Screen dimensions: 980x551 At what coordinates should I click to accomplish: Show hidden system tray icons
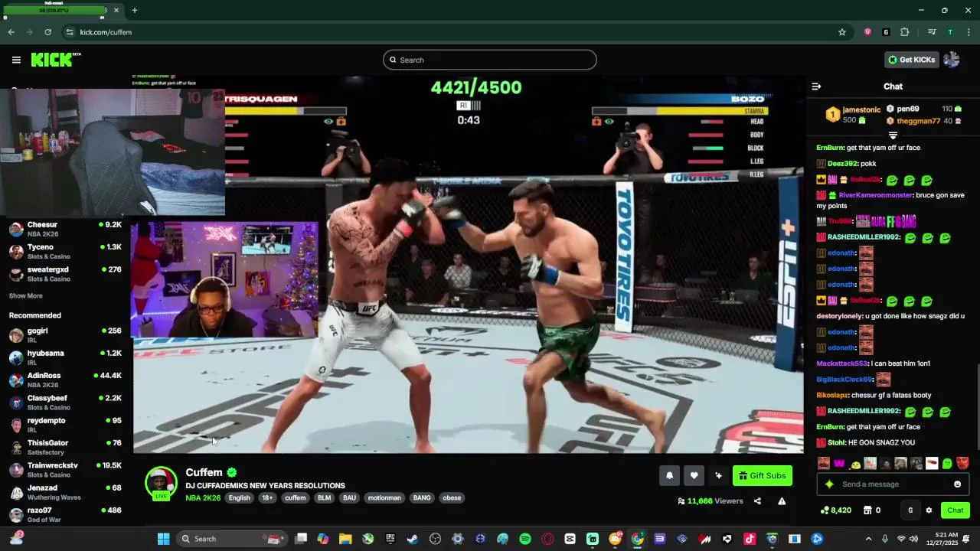pyautogui.click(x=868, y=539)
